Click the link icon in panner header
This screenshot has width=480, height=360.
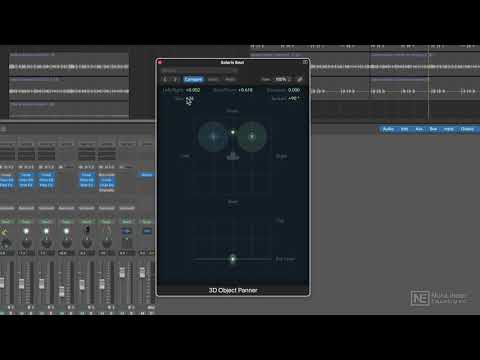tap(300, 79)
